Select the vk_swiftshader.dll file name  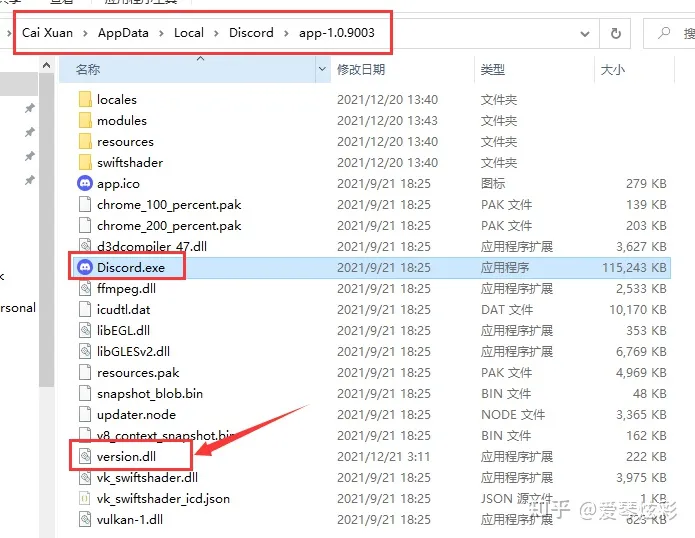147,477
